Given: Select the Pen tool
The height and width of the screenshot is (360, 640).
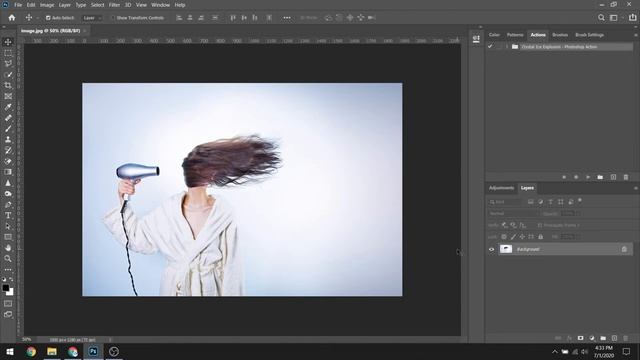Looking at the screenshot, I should click(x=8, y=204).
